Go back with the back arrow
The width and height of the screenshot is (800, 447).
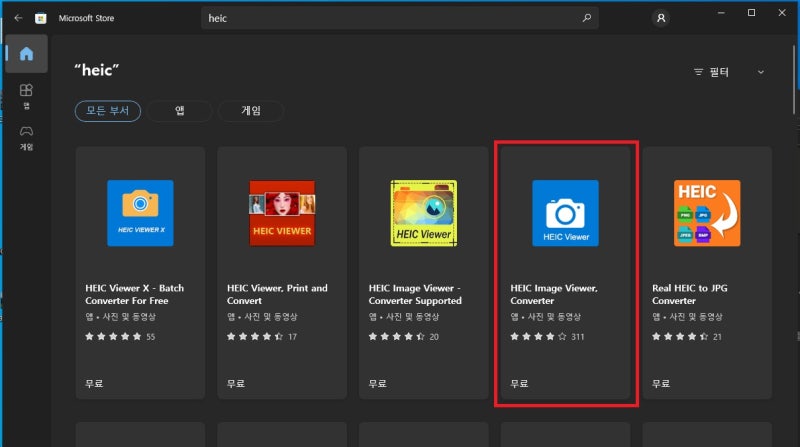18,18
